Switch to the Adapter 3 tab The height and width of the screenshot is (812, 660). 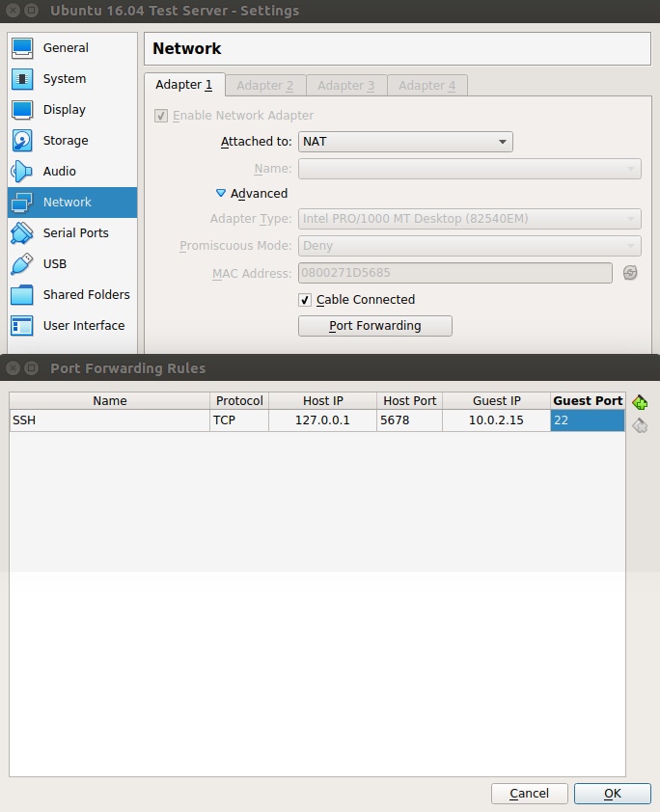click(x=346, y=86)
